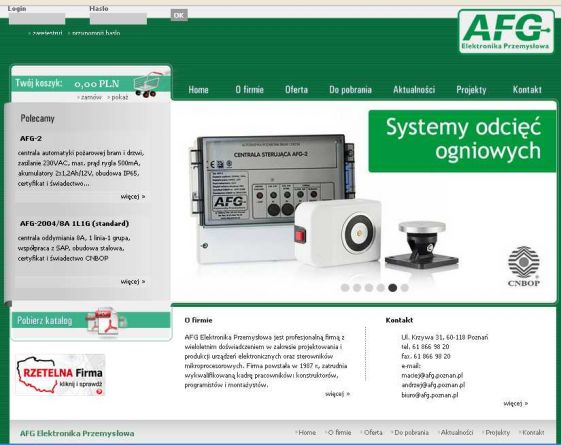
Task: Open the Home menu item
Action: [198, 89]
